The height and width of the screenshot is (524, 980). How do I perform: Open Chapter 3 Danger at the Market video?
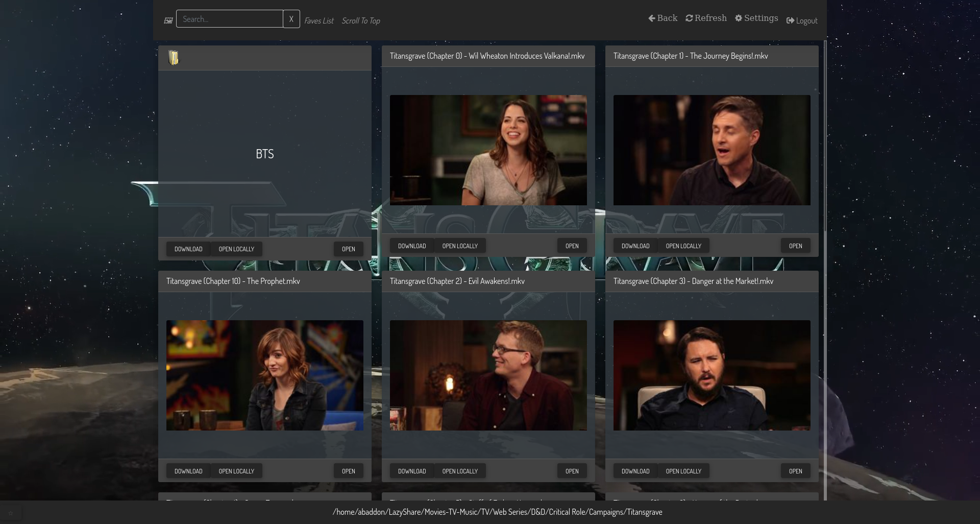796,471
